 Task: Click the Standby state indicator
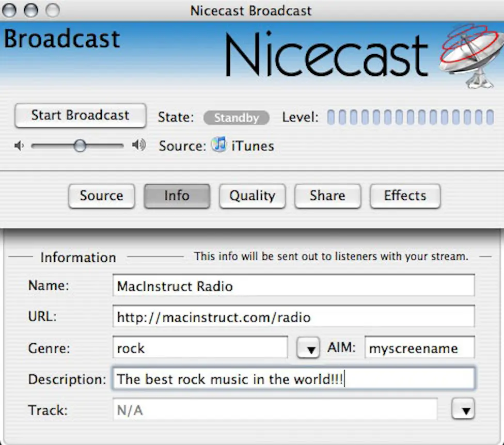point(236,118)
